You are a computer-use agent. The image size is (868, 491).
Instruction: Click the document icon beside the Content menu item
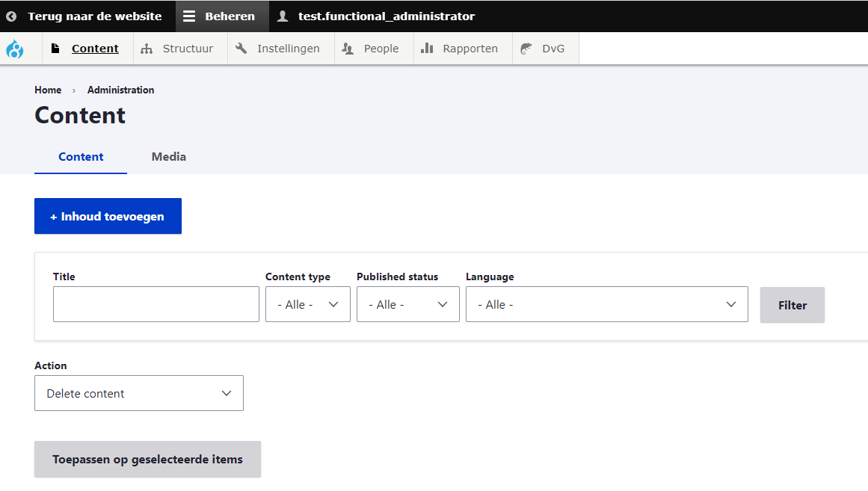[x=55, y=49]
